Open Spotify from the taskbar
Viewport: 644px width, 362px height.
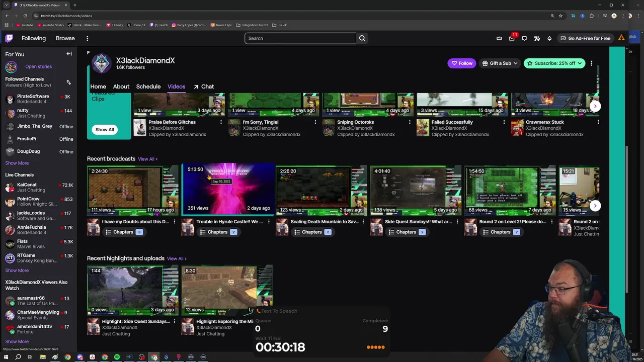[117, 357]
